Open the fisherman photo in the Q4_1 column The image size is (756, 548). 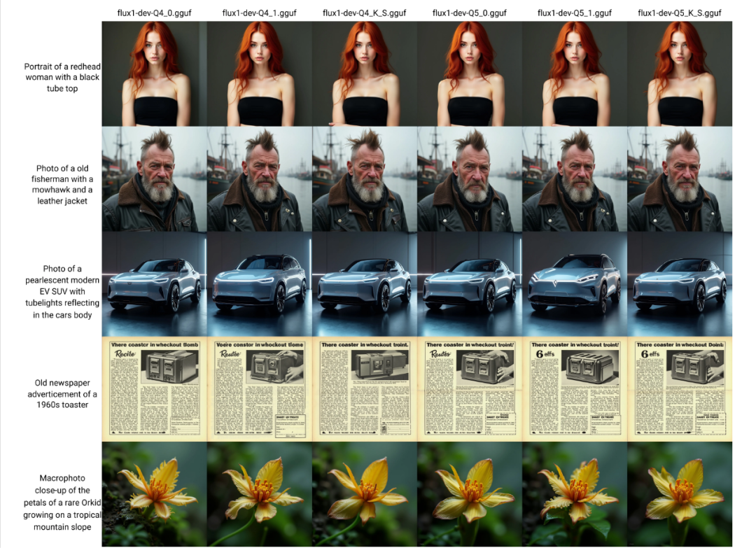point(260,178)
